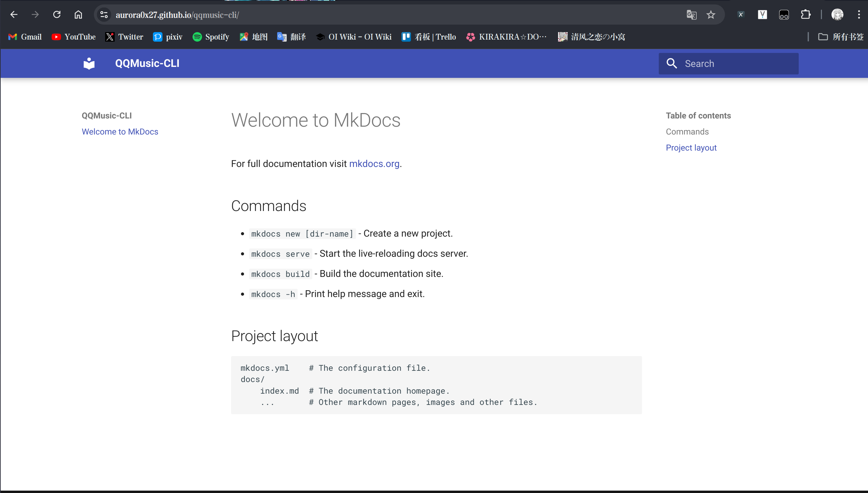Jump to Commands in table of contents
This screenshot has height=493, width=868.
coord(687,132)
